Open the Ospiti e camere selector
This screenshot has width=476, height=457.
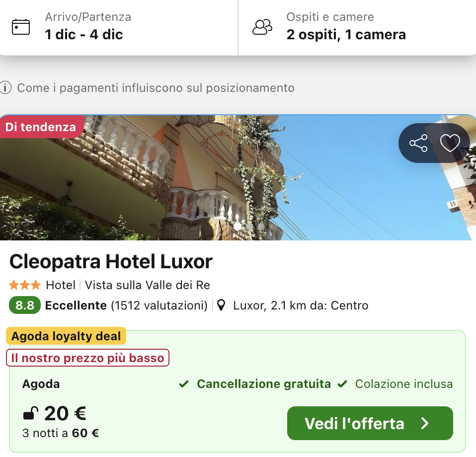tap(357, 27)
